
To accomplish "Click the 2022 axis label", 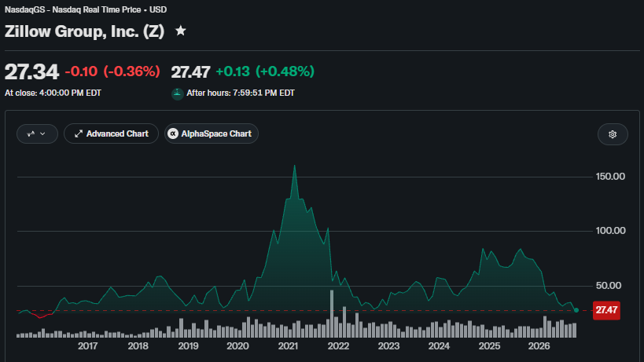I will pos(338,346).
